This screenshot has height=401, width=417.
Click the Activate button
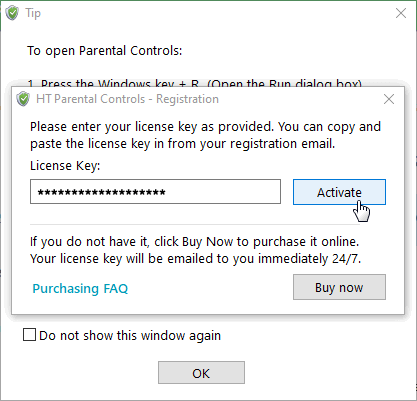339,192
